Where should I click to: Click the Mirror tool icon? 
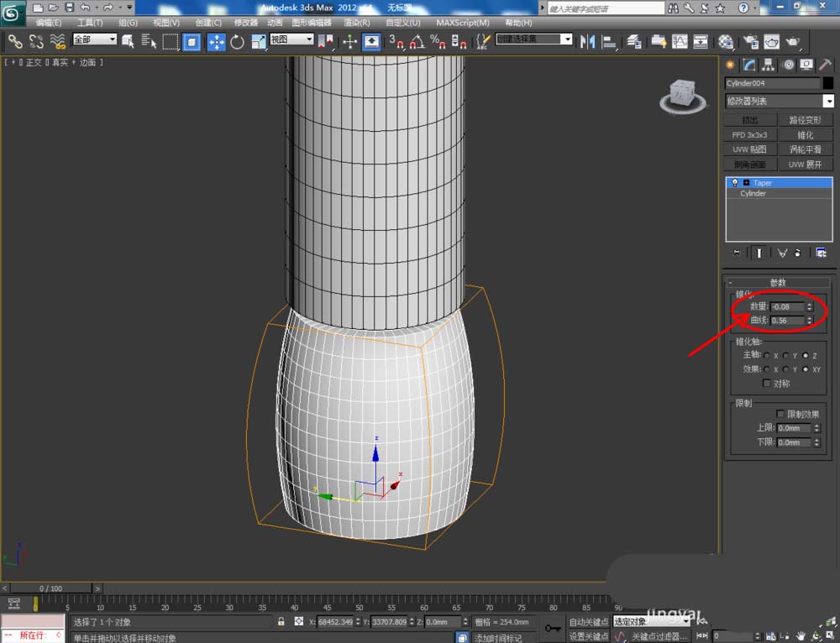[588, 41]
